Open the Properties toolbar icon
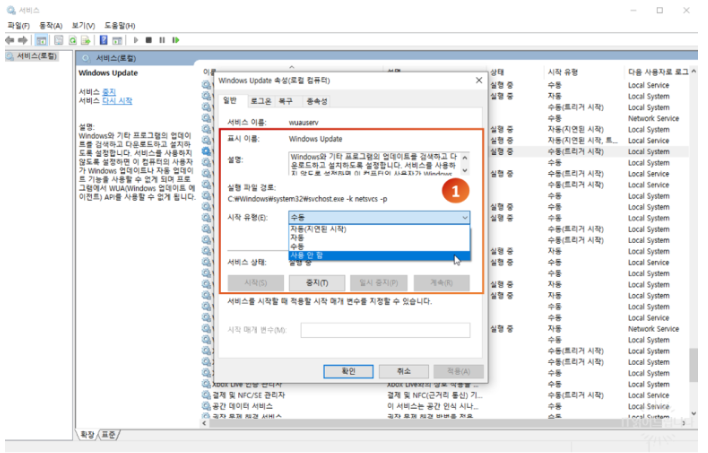The width and height of the screenshot is (708, 453). coord(59,40)
